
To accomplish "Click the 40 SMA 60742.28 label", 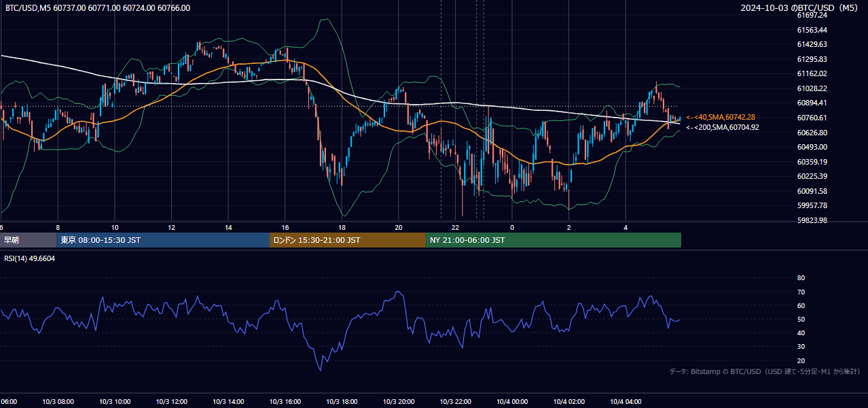I will coord(721,118).
